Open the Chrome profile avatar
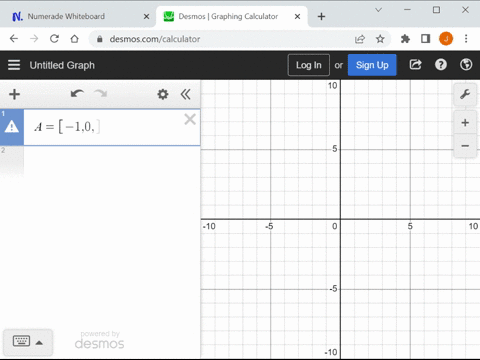Screen dimensions: 480x360 click(446, 39)
